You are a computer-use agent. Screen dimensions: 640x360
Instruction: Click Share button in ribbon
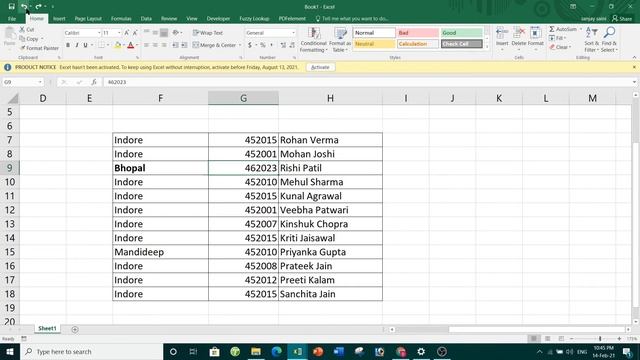622,19
